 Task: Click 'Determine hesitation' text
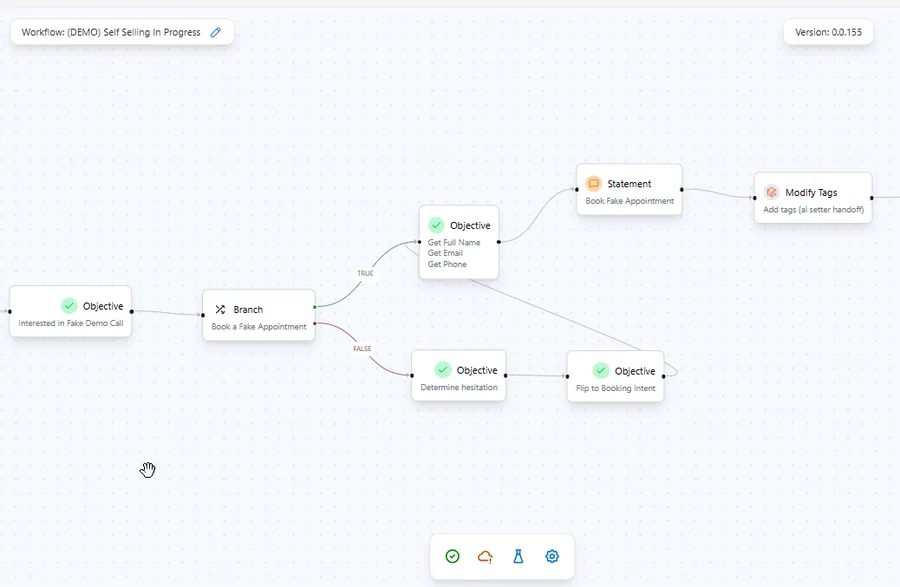point(459,387)
